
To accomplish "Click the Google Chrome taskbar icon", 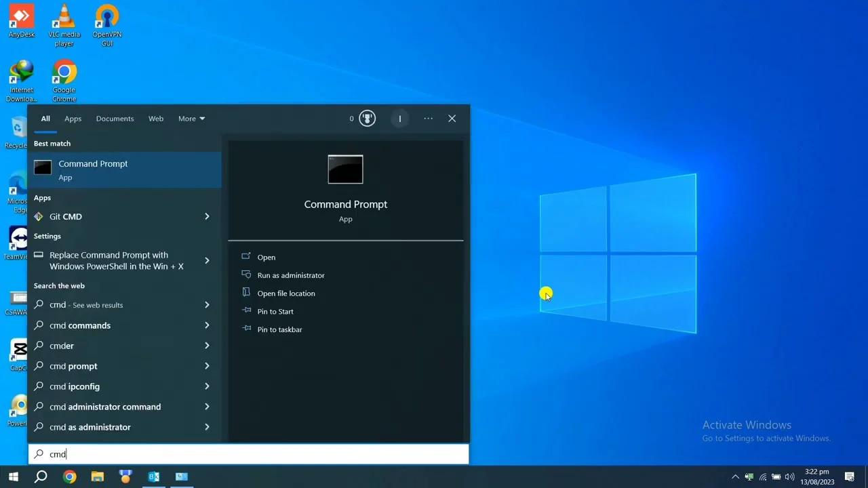I will tap(69, 476).
